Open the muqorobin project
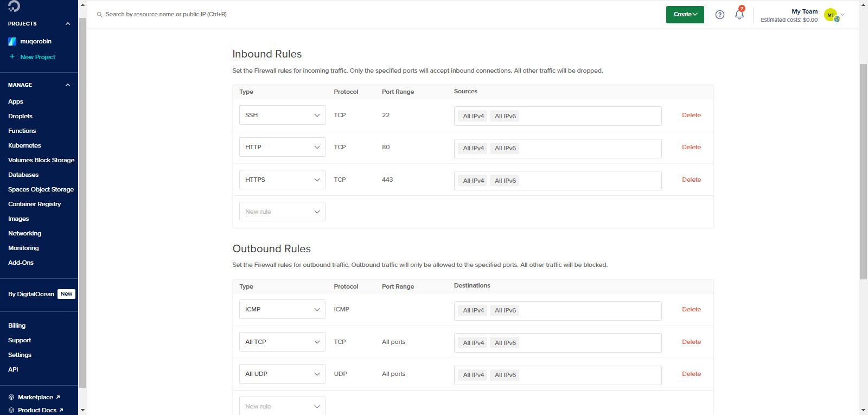868x415 pixels. [x=36, y=41]
